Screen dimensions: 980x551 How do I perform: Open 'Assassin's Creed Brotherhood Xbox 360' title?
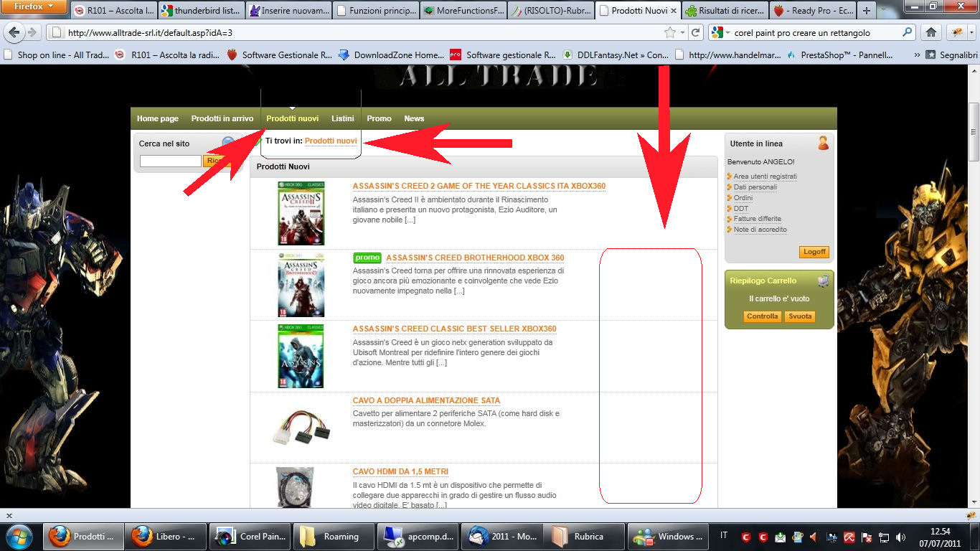click(475, 258)
